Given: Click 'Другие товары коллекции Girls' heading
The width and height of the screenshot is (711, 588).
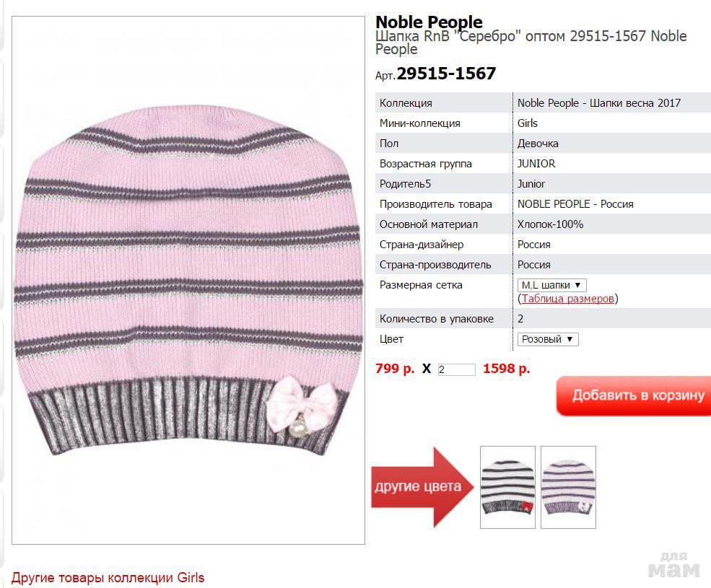Looking at the screenshot, I should coord(108,578).
